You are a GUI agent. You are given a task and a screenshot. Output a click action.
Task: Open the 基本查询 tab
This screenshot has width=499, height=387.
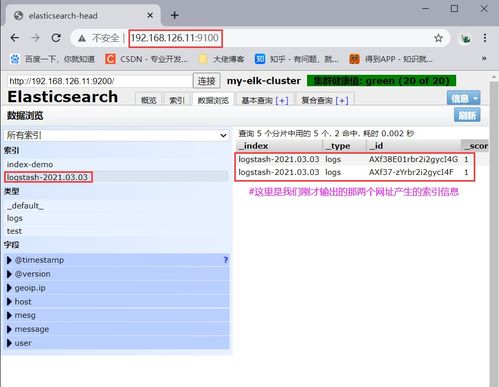(x=257, y=100)
